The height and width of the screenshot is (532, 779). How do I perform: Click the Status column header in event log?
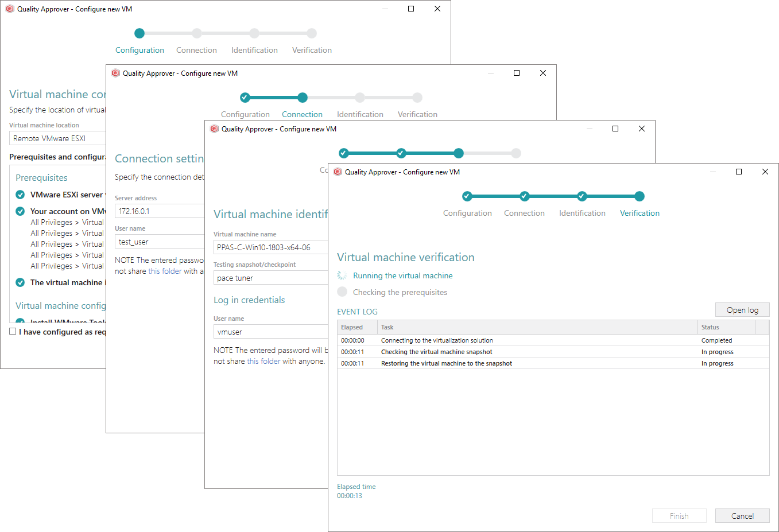(x=726, y=327)
